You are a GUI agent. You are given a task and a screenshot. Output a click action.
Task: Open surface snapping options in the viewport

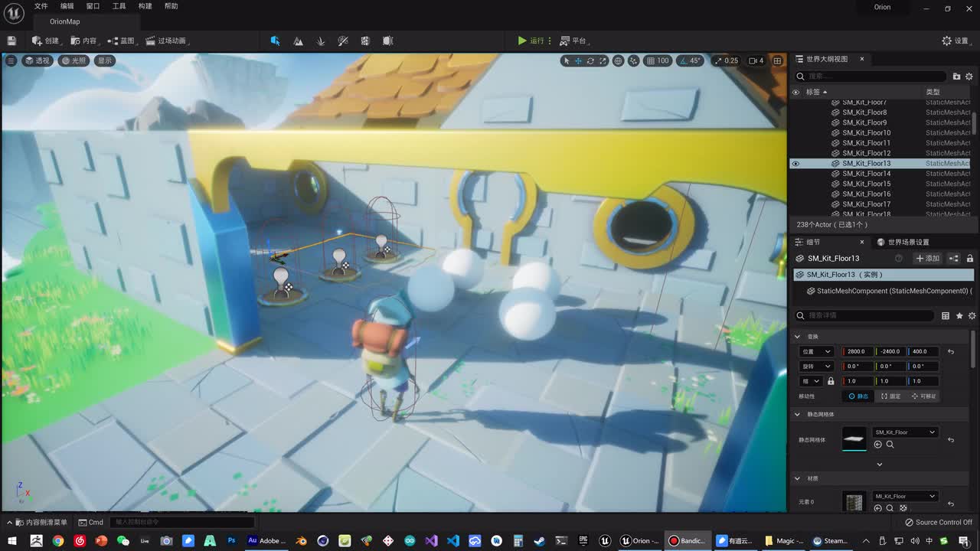(633, 60)
